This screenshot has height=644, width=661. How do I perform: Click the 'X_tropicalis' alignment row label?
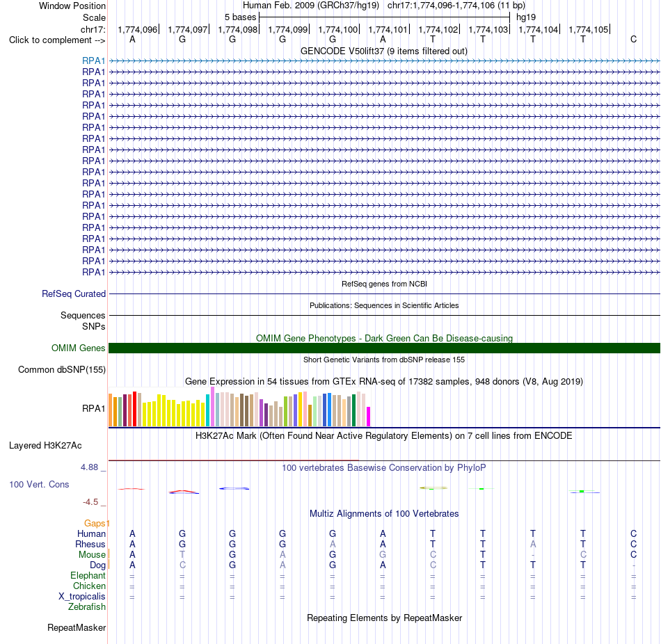click(82, 597)
